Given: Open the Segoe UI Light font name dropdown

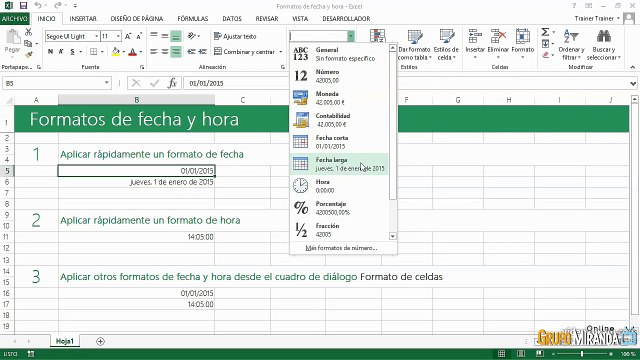Looking at the screenshot, I should click(96, 36).
